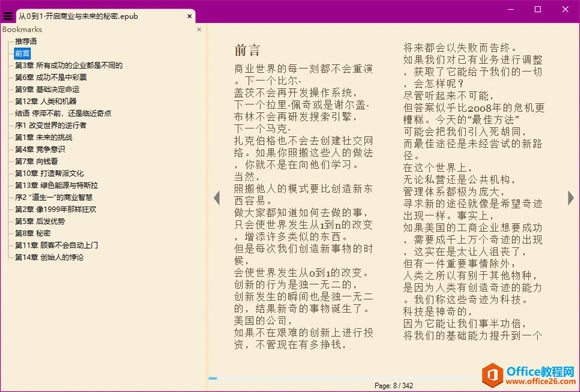Open 第5章 后发优势 bookmark

(x=40, y=221)
